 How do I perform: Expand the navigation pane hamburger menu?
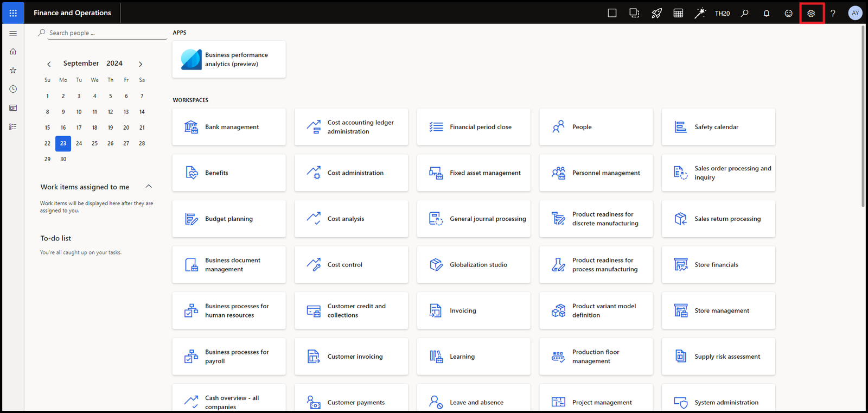point(13,34)
